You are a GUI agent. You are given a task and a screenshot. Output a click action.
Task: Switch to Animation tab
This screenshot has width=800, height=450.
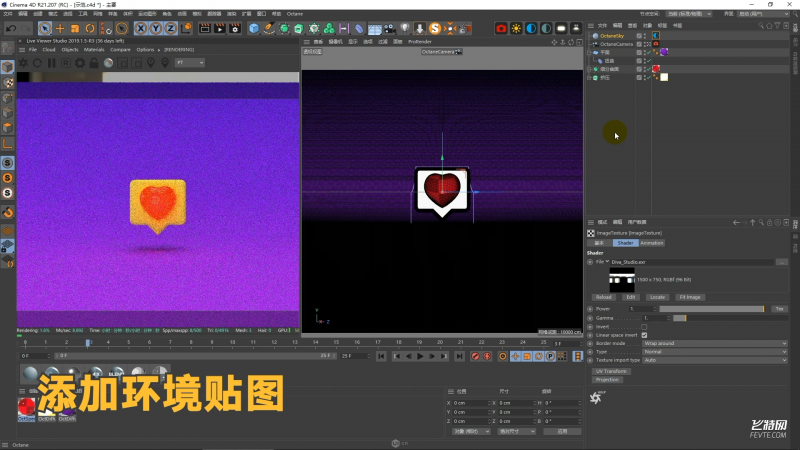coord(652,243)
